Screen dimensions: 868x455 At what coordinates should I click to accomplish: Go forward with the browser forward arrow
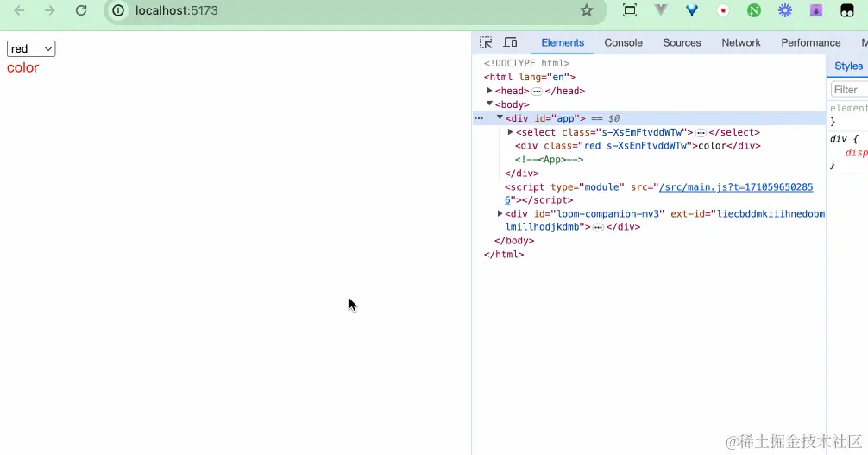(50, 10)
